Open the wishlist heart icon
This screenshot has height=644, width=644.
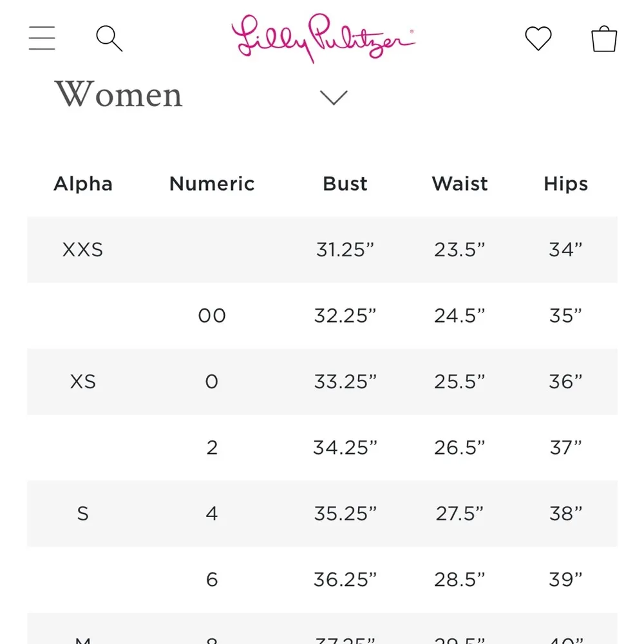[x=538, y=39]
